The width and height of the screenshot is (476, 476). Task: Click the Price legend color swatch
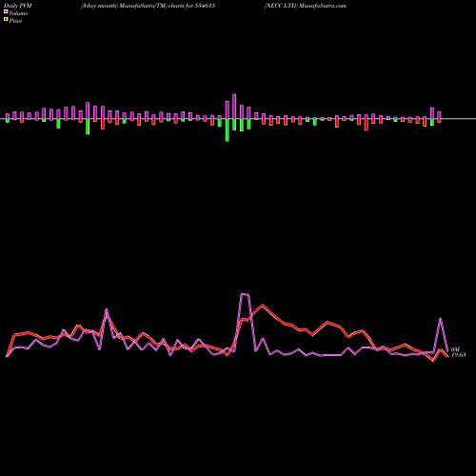tap(6, 20)
